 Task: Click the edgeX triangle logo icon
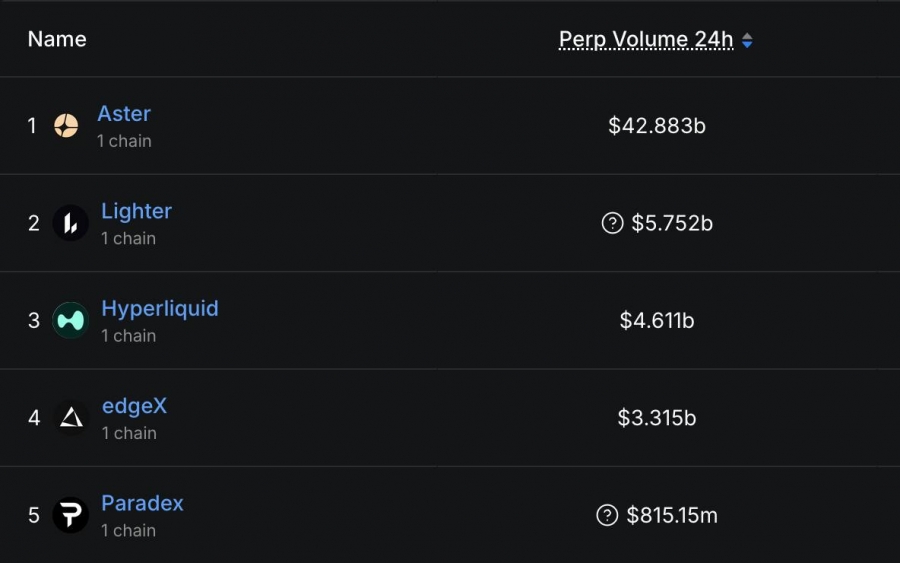(x=70, y=417)
